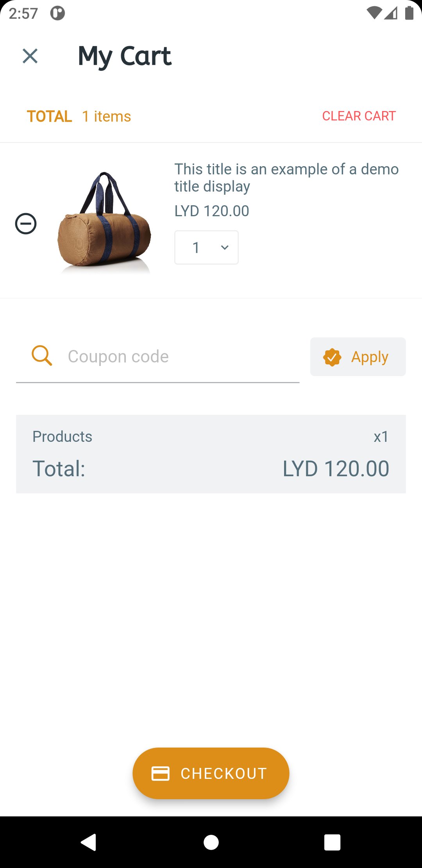The width and height of the screenshot is (422, 868).
Task: Tap the orange verified badge icon
Action: 332,357
